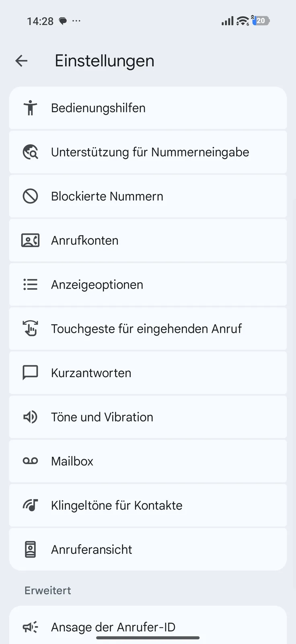Tap the blocked circle icon
Screen dimensions: 296x644
30,196
